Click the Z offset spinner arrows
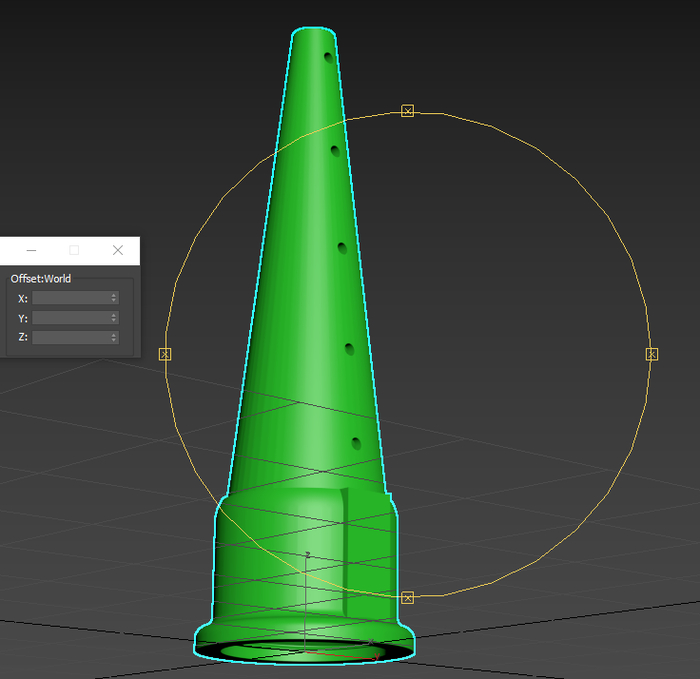700x679 pixels. click(114, 338)
